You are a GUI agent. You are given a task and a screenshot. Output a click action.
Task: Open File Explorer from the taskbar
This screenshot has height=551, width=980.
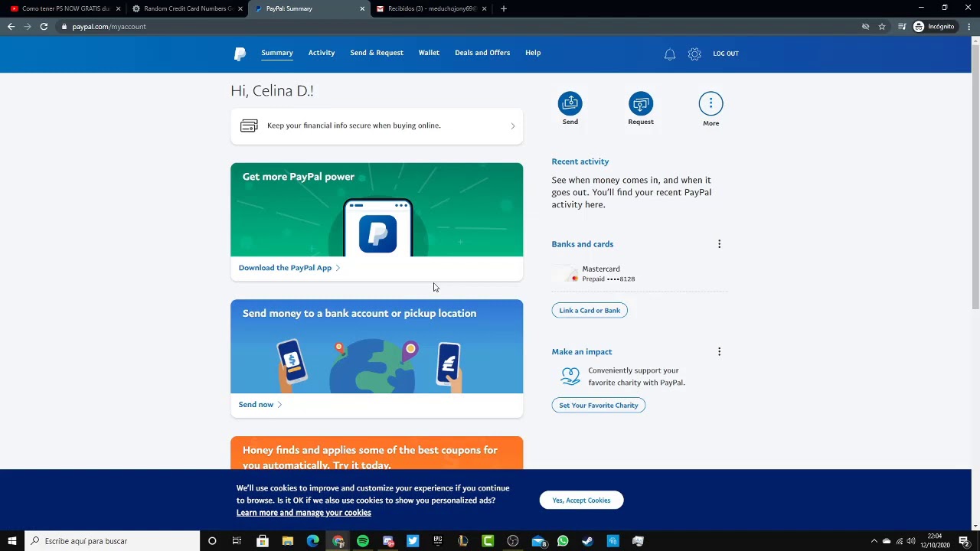click(288, 541)
